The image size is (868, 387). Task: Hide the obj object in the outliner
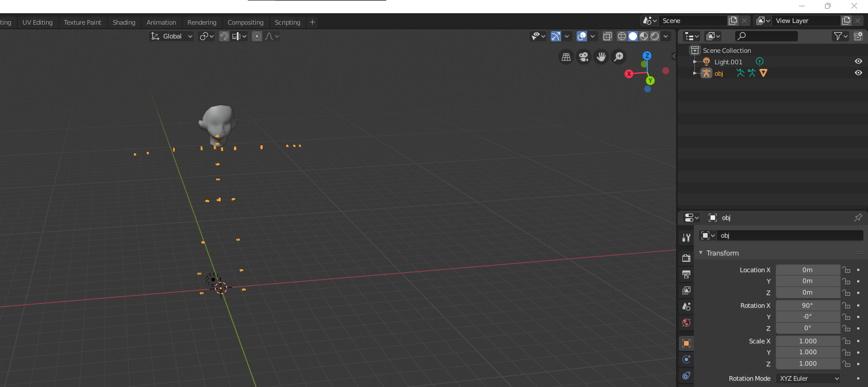858,73
